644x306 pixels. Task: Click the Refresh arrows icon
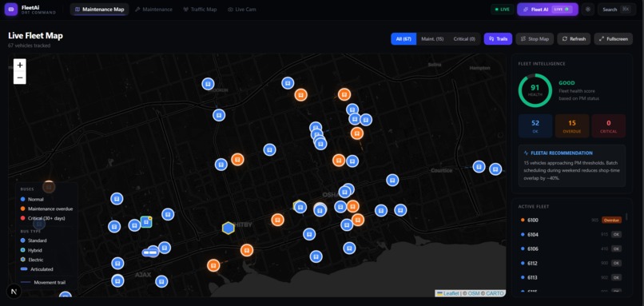565,39
